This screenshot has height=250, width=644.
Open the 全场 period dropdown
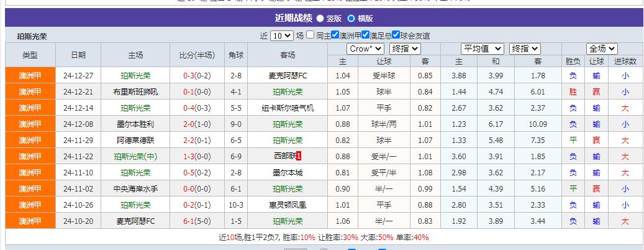(601, 49)
